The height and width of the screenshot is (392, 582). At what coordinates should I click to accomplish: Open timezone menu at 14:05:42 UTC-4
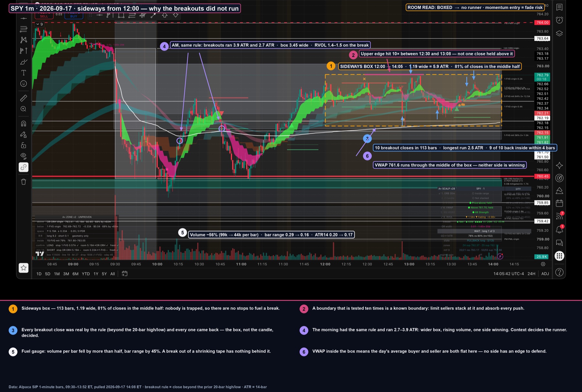[x=509, y=274]
